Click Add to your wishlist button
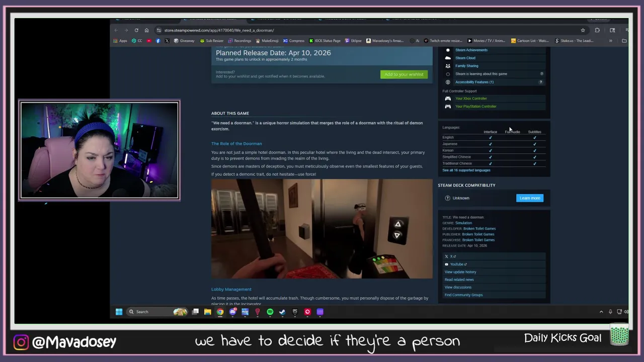Image resolution: width=644 pixels, height=362 pixels. click(x=404, y=74)
